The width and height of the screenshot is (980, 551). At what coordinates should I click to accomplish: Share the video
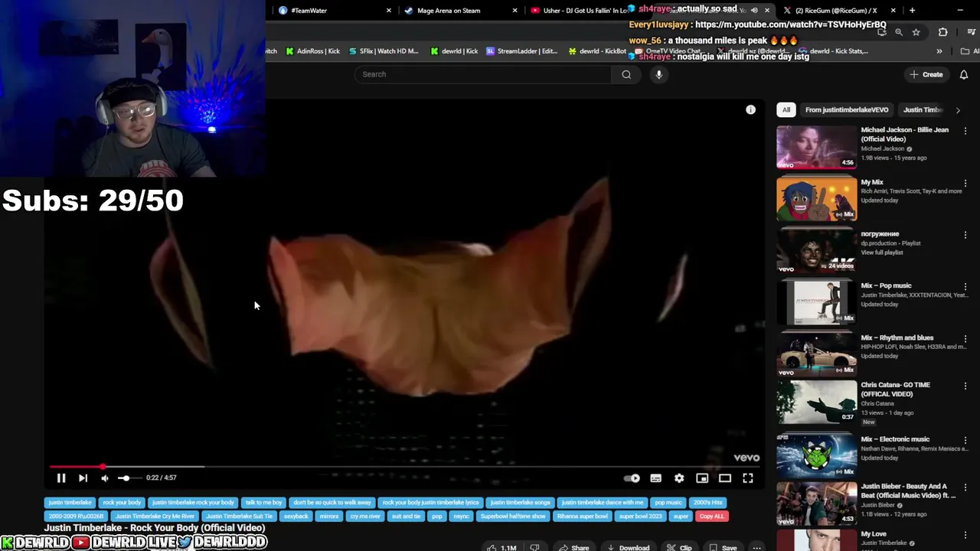[x=574, y=548]
